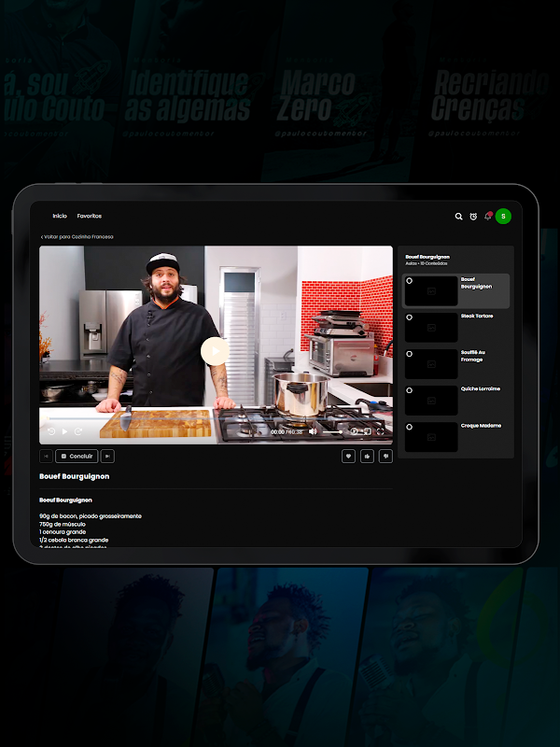Open Bouef Bourguignon lesson thumbnail in sidebar

coord(431,290)
